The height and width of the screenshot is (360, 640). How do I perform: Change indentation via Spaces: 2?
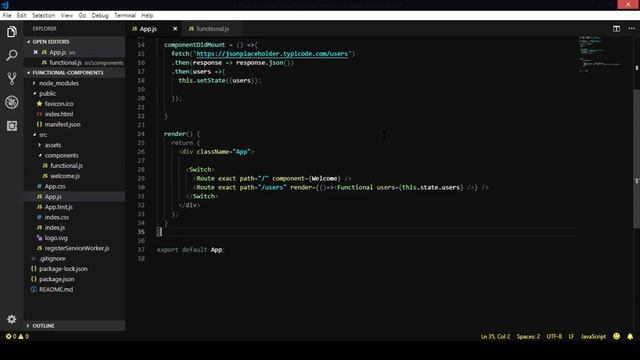528,336
